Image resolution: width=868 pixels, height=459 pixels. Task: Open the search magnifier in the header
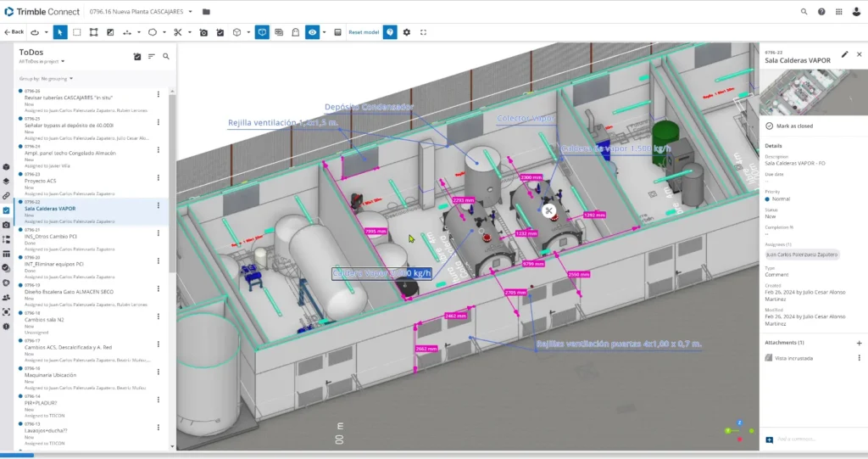pos(804,11)
